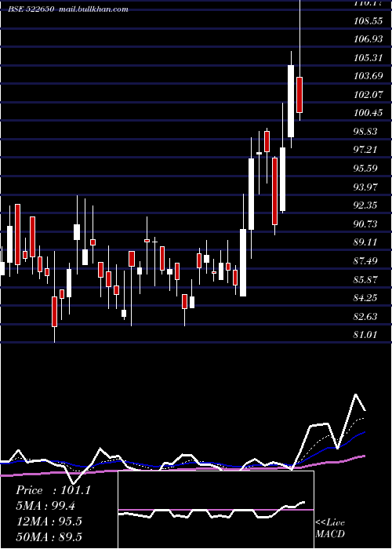Select the 95.59 price axis label
392x549 pixels.
pyautogui.click(x=366, y=168)
